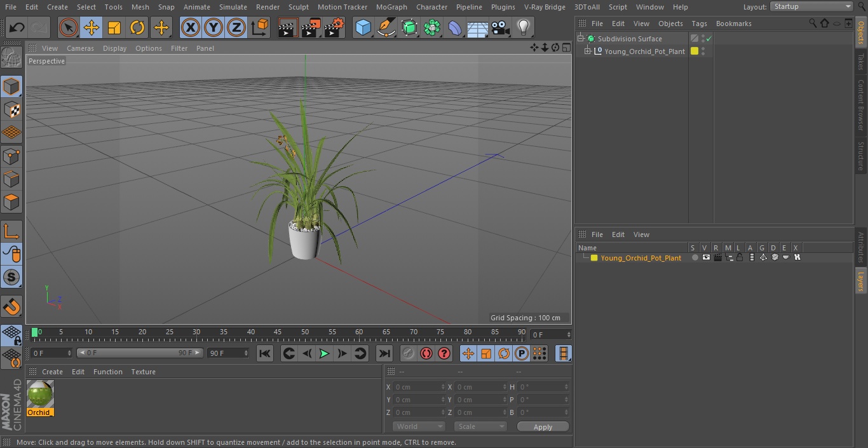Open the deformer objects icon

[x=455, y=27]
